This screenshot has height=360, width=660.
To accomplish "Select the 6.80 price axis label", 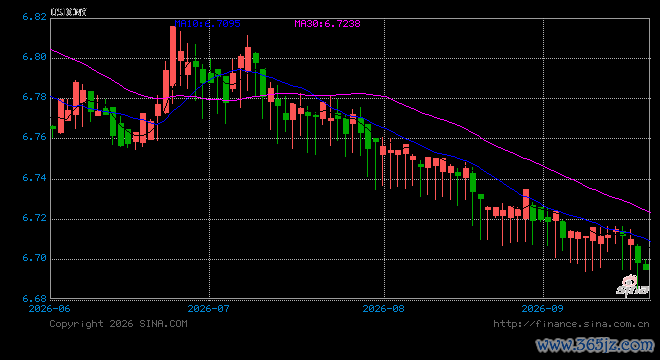I will [x=35, y=57].
